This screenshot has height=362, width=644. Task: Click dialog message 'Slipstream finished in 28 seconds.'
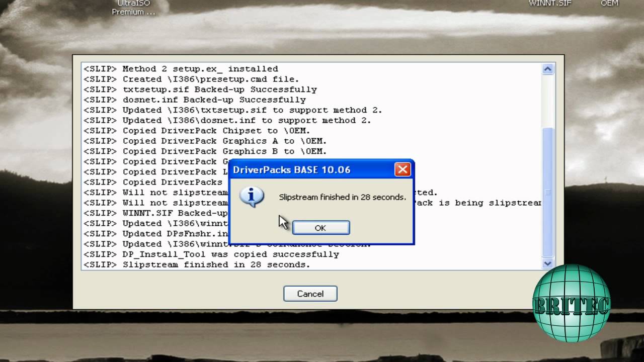point(342,197)
